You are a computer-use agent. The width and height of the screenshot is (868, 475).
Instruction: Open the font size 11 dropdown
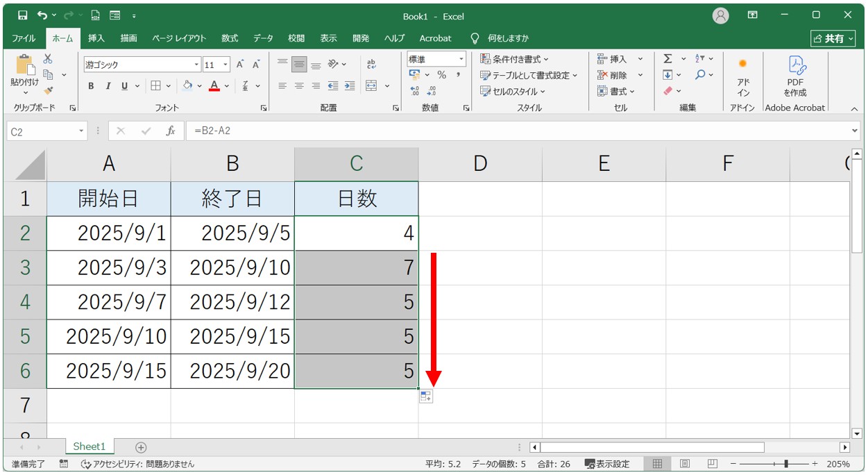click(225, 65)
